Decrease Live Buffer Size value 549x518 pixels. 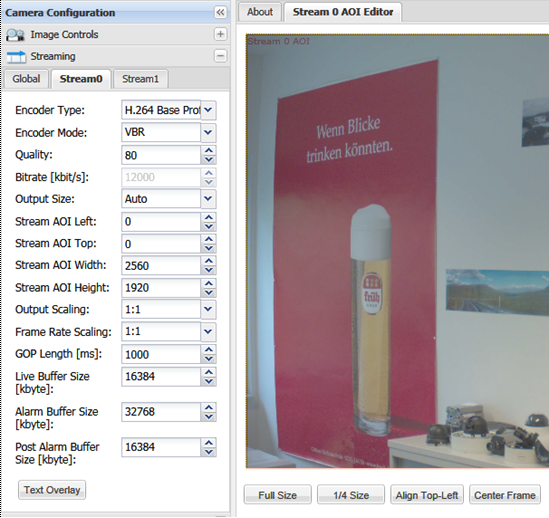[x=209, y=381]
